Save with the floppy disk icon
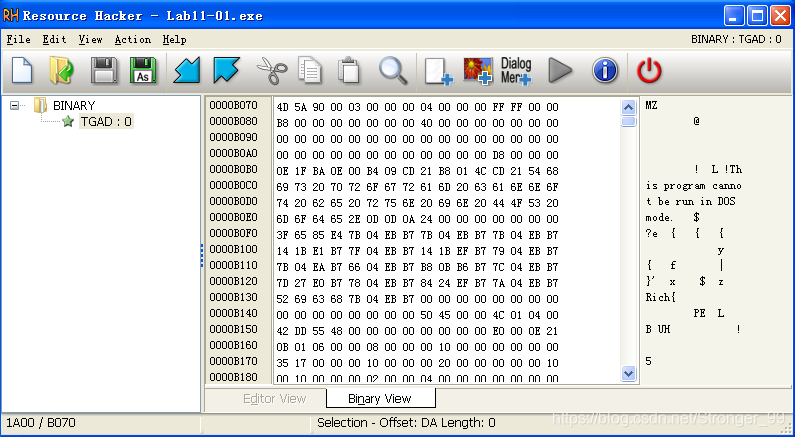This screenshot has width=795, height=437. 103,70
